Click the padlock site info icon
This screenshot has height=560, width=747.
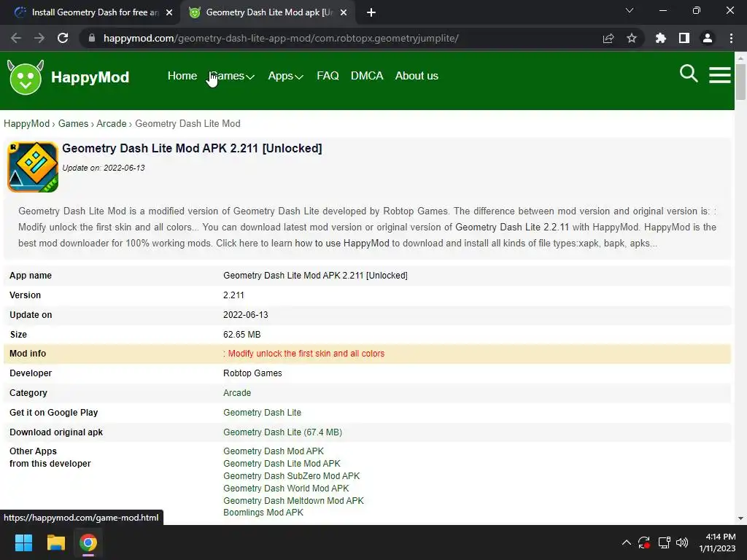pos(92,38)
